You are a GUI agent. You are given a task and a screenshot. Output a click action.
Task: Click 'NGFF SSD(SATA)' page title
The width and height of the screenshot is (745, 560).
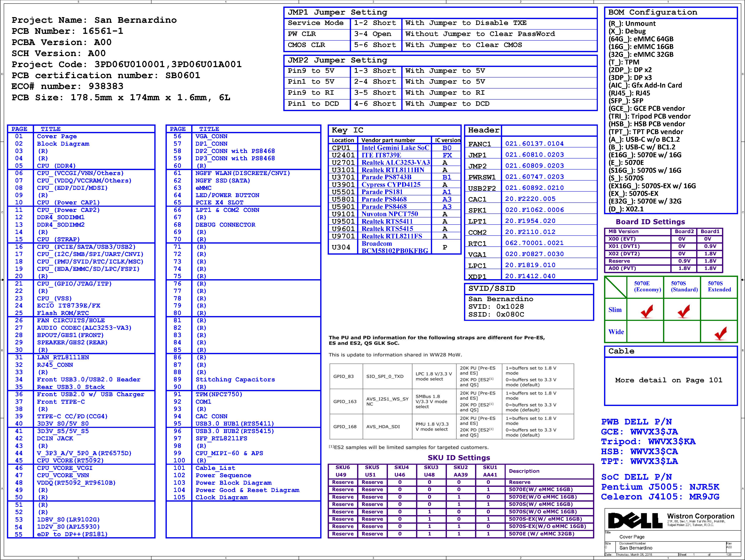pos(223,181)
